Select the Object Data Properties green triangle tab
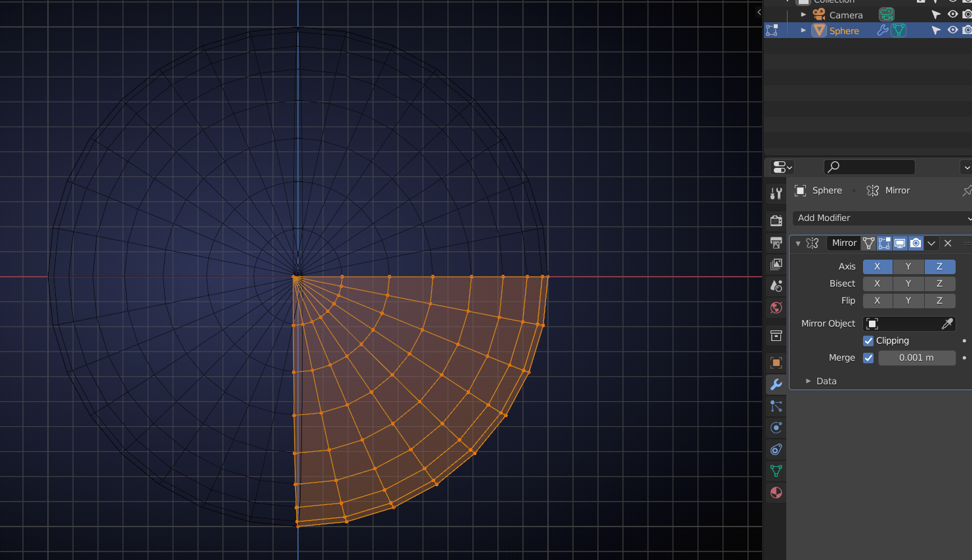The image size is (972, 560). [776, 471]
